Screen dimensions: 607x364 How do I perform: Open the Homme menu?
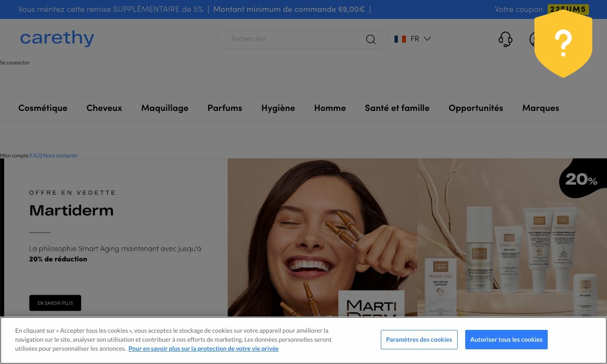coord(330,108)
